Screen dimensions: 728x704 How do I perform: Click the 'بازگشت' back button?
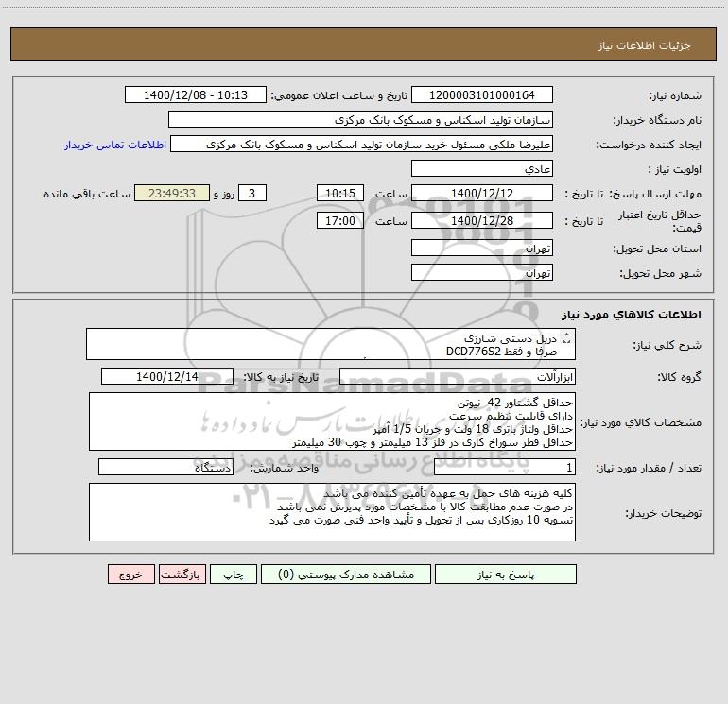pyautogui.click(x=182, y=574)
